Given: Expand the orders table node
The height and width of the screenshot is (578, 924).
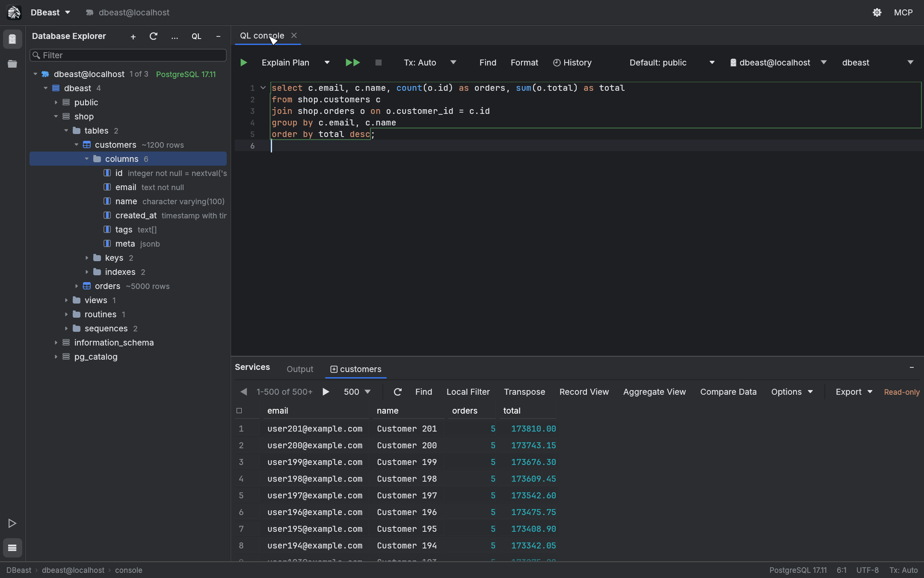Looking at the screenshot, I should pos(77,286).
